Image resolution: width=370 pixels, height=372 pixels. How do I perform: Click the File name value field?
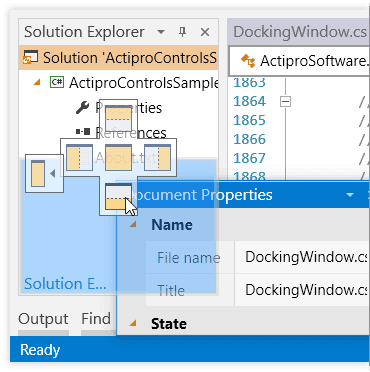(x=302, y=257)
